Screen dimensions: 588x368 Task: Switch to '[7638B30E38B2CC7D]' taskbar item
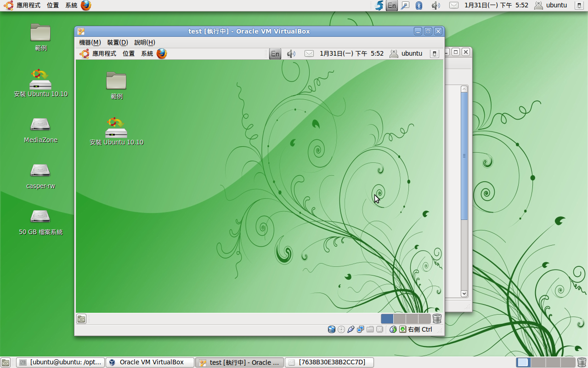(329, 362)
